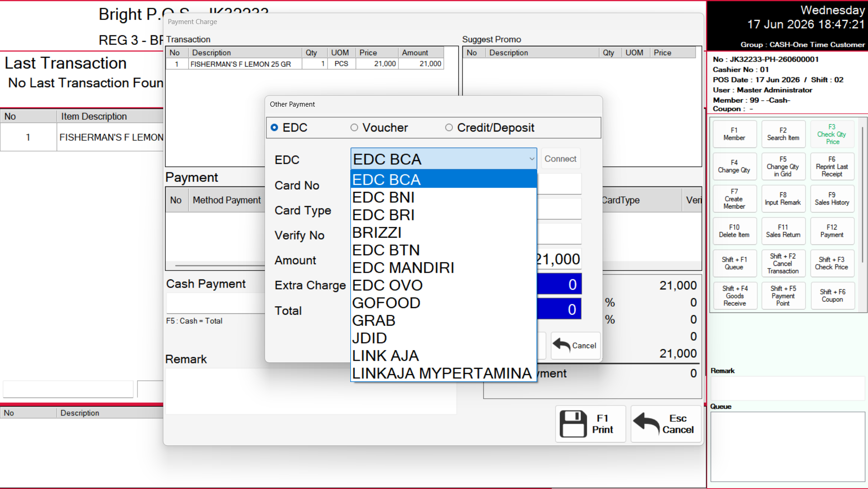868x489 pixels.
Task: Click F5 Change Qty in Grid button
Action: [783, 166]
